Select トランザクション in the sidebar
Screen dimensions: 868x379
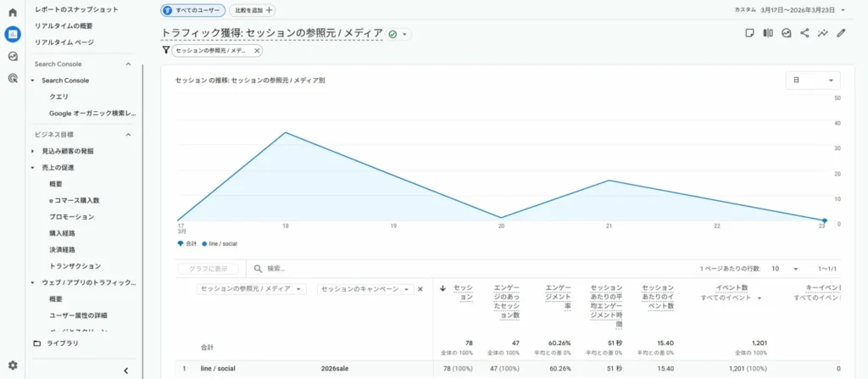tap(75, 266)
